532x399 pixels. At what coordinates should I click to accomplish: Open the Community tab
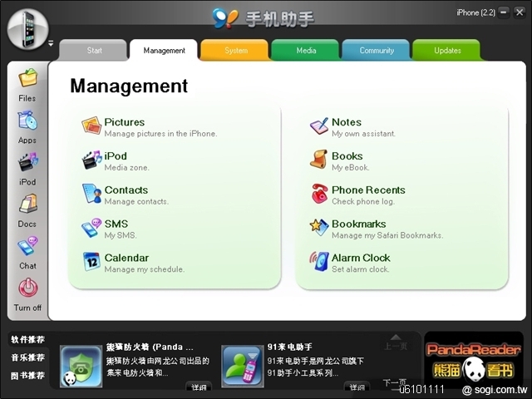coord(377,50)
